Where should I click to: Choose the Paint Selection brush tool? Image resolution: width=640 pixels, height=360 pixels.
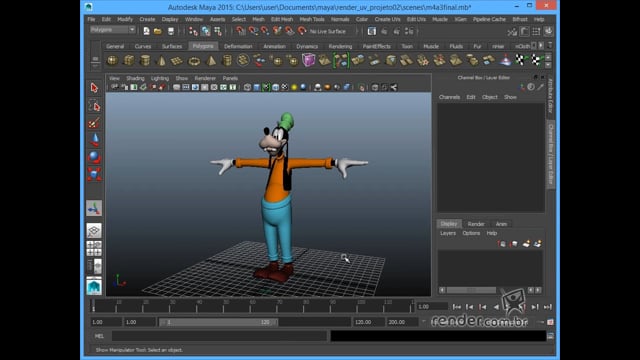tap(94, 123)
